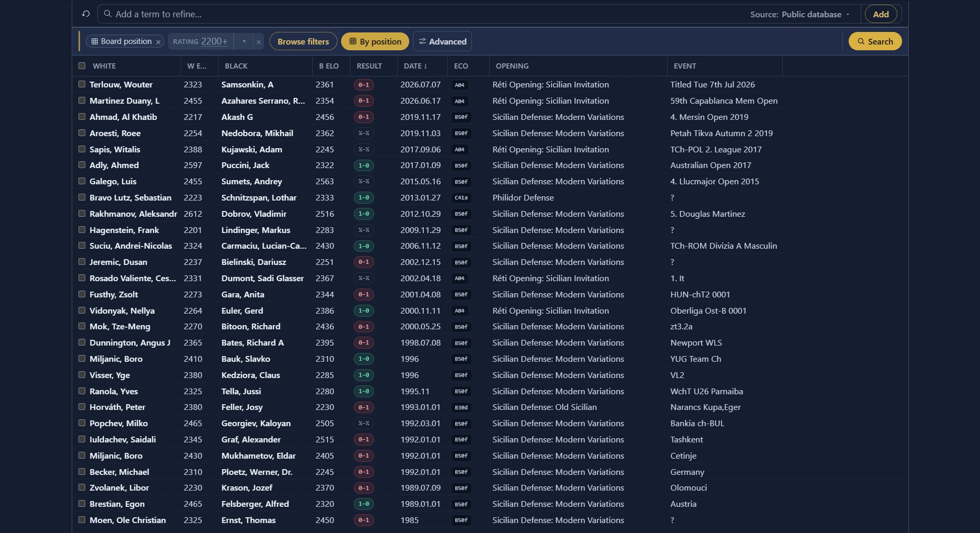
Task: Remove the Rating 2200+ filter
Action: [x=258, y=42]
